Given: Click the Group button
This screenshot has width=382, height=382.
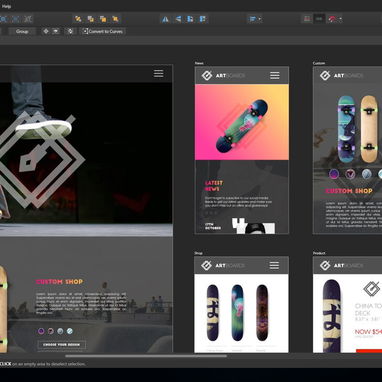Looking at the screenshot, I should click(22, 31).
